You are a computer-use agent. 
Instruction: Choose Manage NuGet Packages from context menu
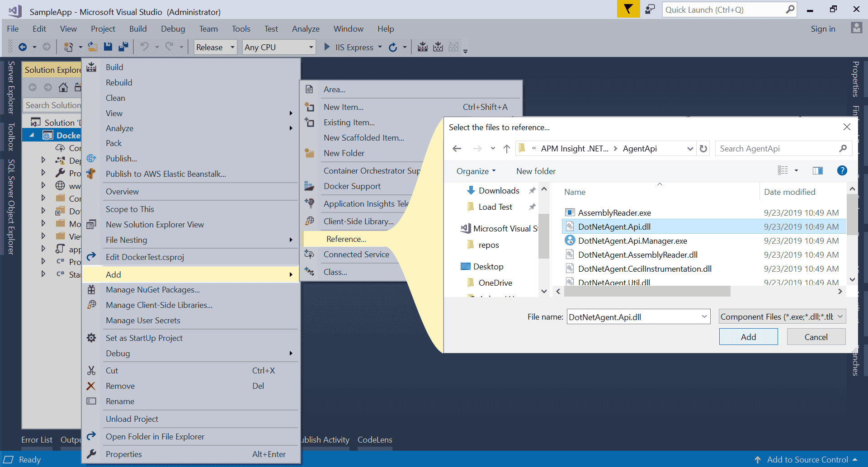click(x=152, y=290)
